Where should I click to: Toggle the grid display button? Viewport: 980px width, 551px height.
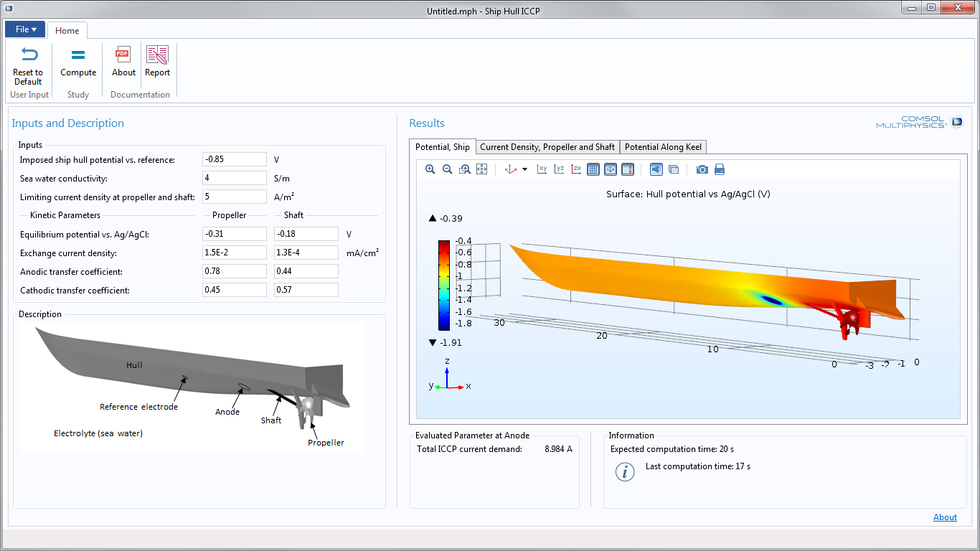[x=593, y=169]
